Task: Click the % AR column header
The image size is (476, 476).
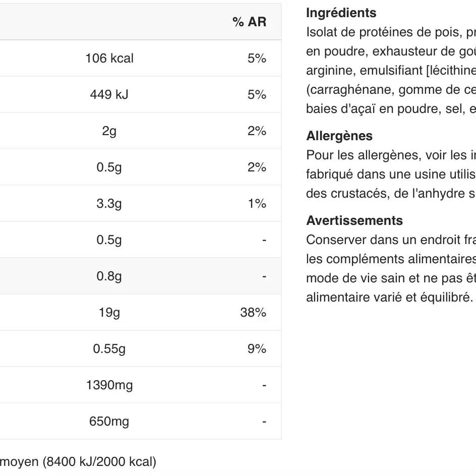Action: click(249, 22)
